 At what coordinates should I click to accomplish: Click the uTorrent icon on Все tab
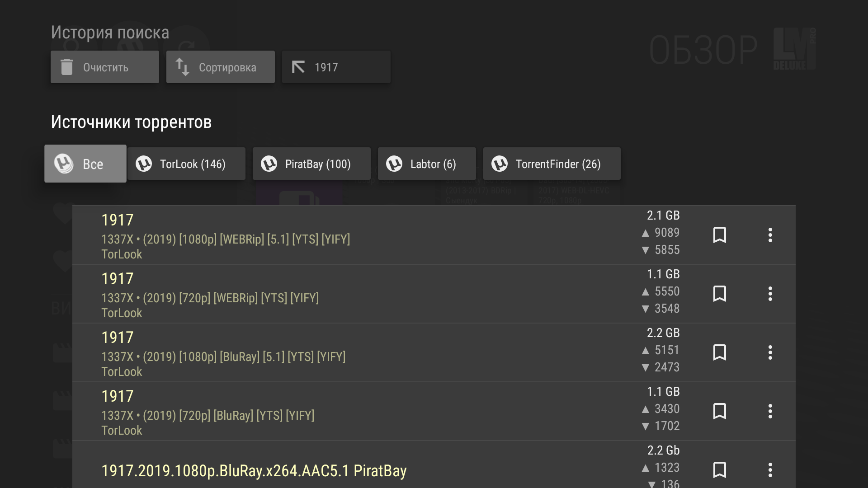[64, 164]
